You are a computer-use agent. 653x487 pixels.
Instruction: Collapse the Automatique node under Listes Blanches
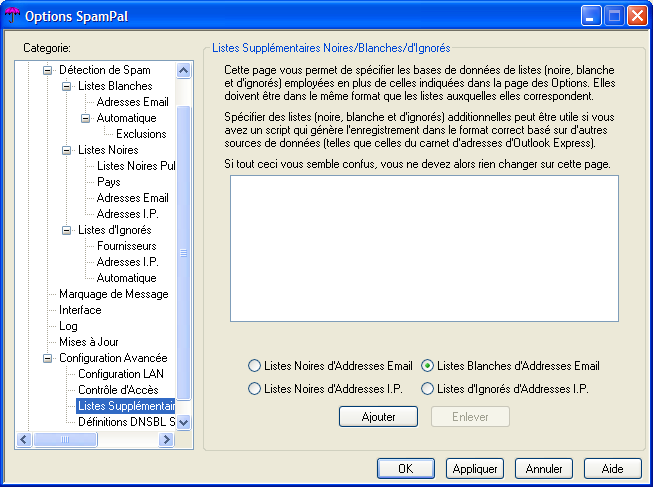pyautogui.click(x=85, y=118)
